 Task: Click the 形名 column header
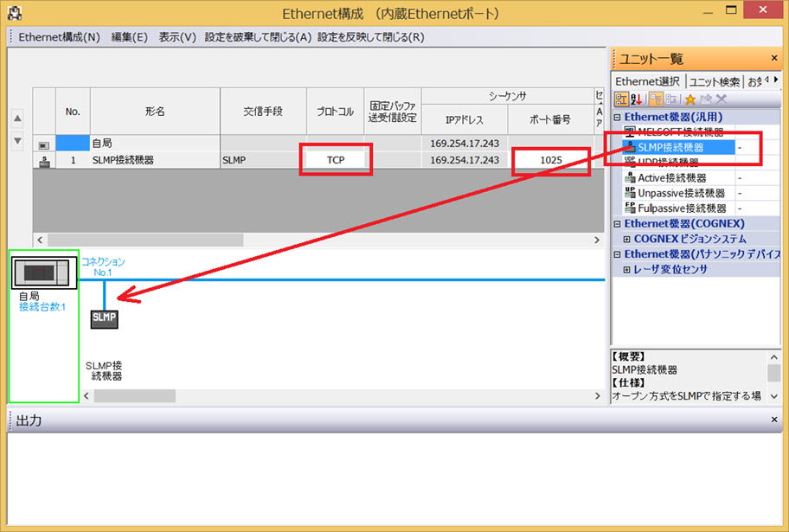[x=155, y=112]
